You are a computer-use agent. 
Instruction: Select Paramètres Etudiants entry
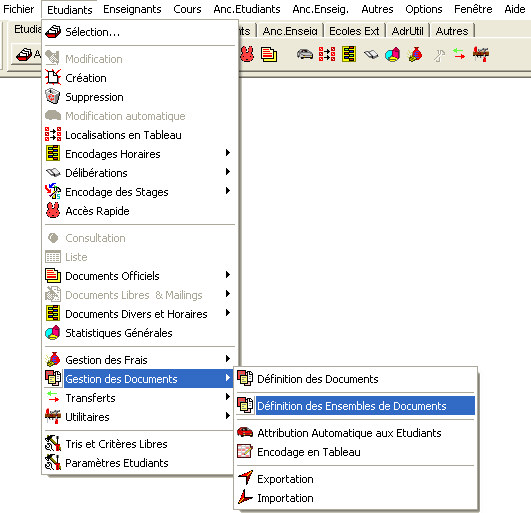pos(140,463)
